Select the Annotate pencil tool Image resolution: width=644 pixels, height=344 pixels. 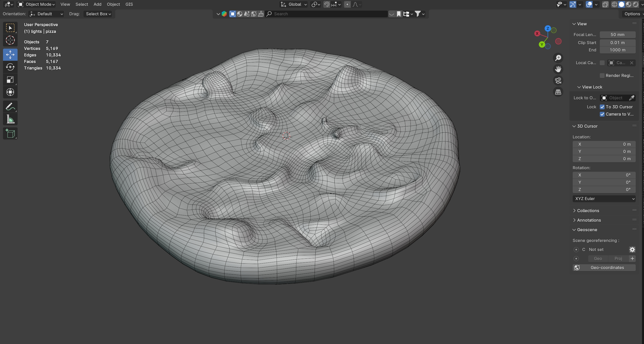click(10, 107)
